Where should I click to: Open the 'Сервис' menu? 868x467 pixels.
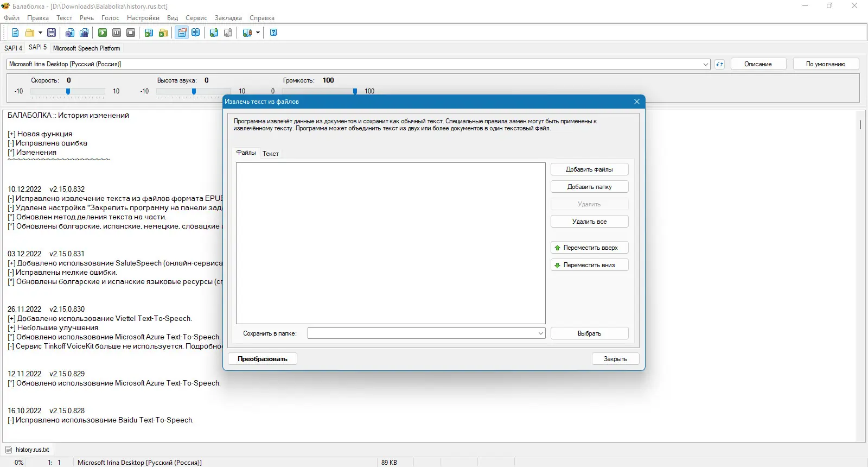click(x=196, y=18)
